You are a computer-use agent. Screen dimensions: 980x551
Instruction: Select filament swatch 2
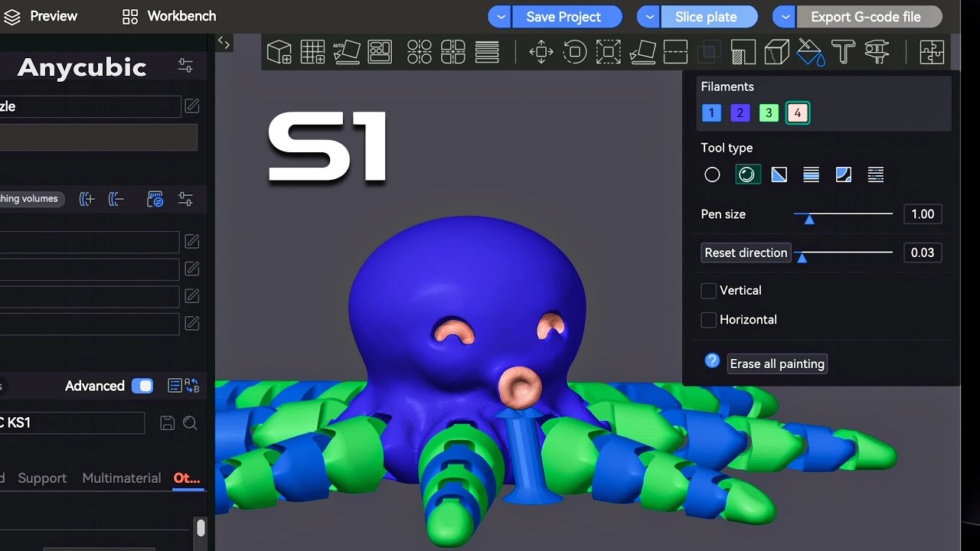[x=740, y=113]
